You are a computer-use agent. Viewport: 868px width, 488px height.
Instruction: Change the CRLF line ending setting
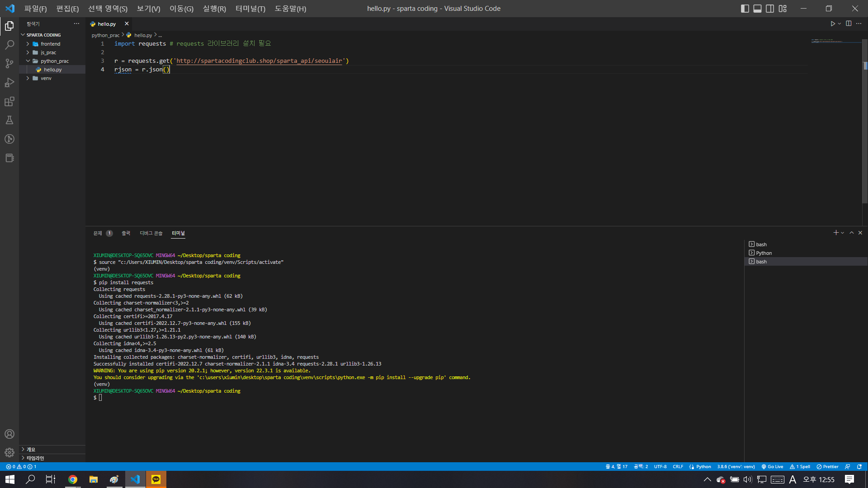678,467
